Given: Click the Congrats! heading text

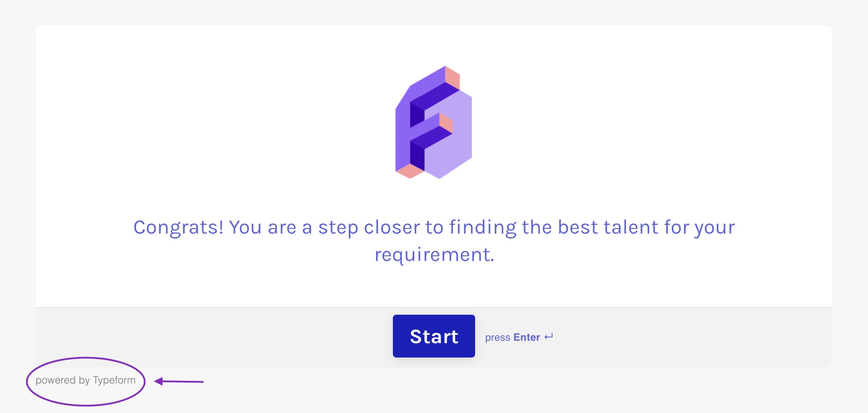Looking at the screenshot, I should pos(178,227).
